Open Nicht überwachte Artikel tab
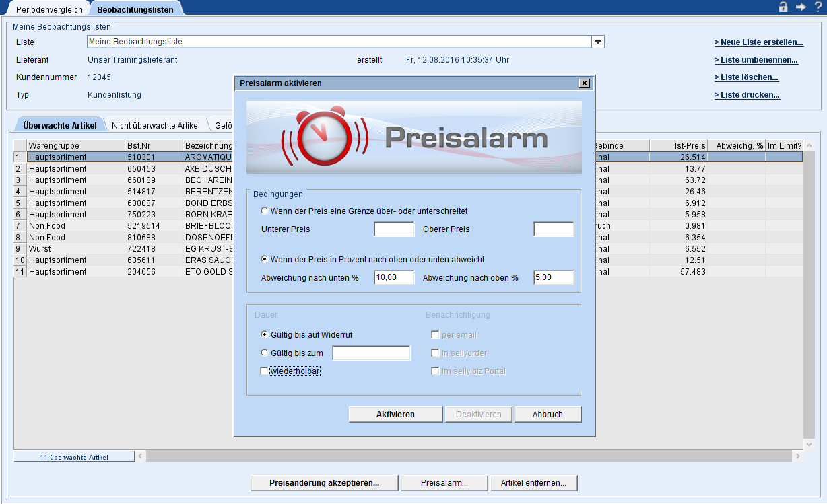This screenshot has height=504, width=827. click(156, 126)
